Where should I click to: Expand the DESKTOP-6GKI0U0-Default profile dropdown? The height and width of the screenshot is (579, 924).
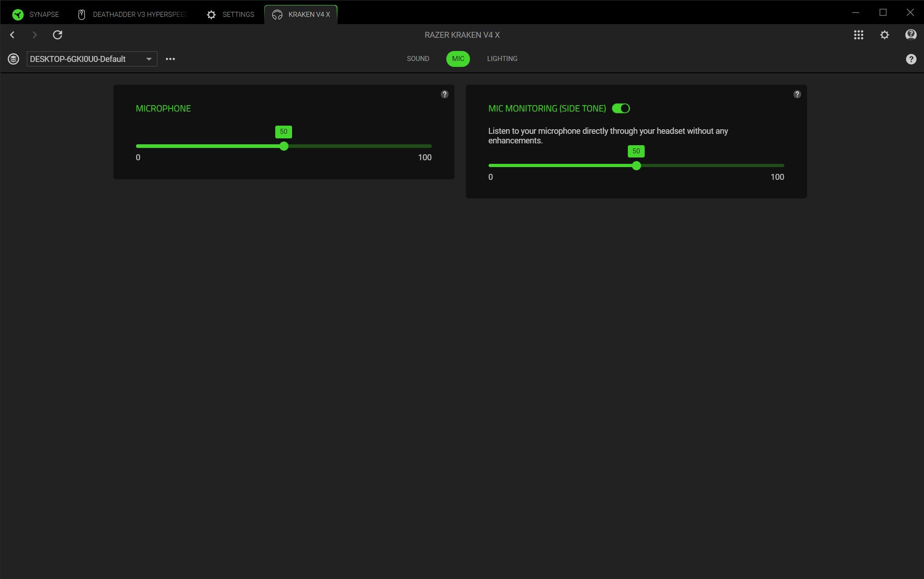(x=92, y=59)
